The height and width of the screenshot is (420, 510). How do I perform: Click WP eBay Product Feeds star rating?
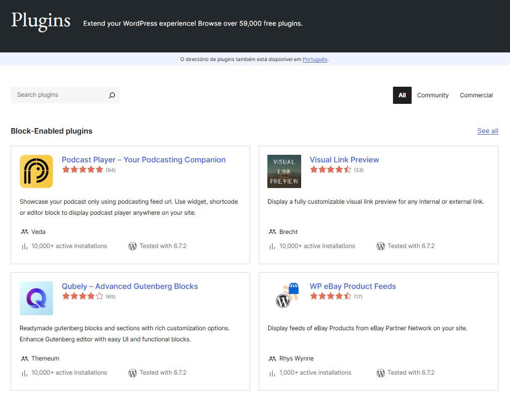(330, 296)
